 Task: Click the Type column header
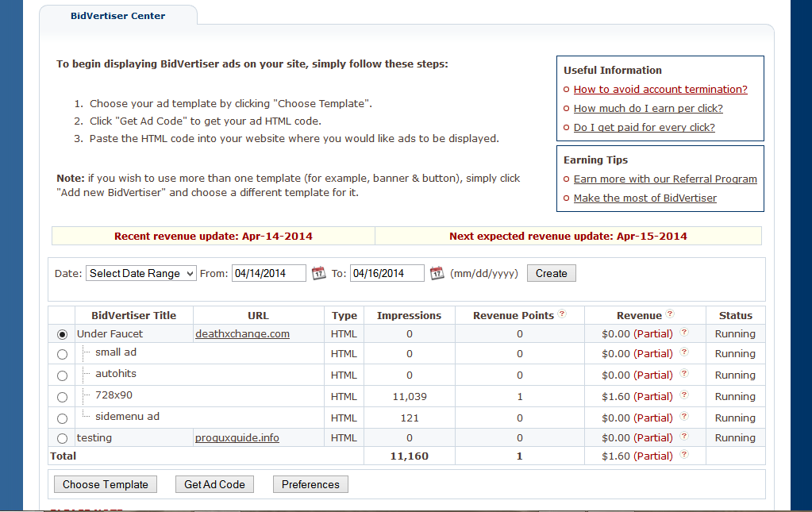[x=344, y=316]
